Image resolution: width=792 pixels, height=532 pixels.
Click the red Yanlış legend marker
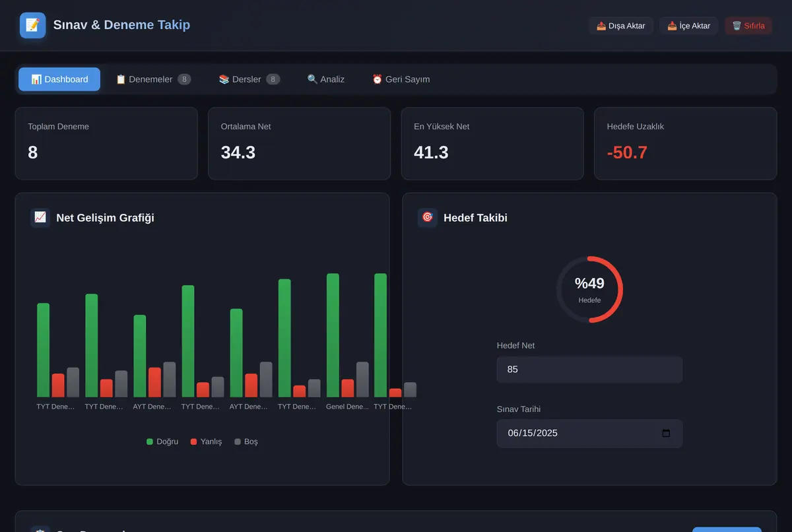point(194,442)
